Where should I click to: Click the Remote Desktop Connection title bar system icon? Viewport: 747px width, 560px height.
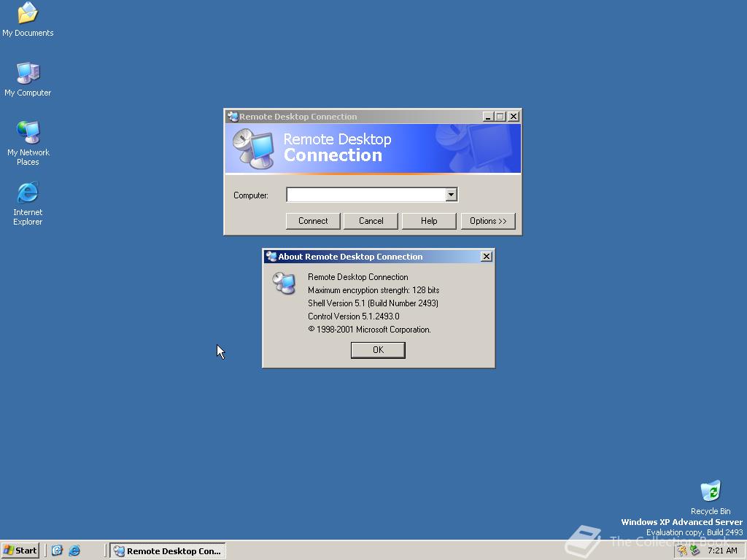coord(233,117)
